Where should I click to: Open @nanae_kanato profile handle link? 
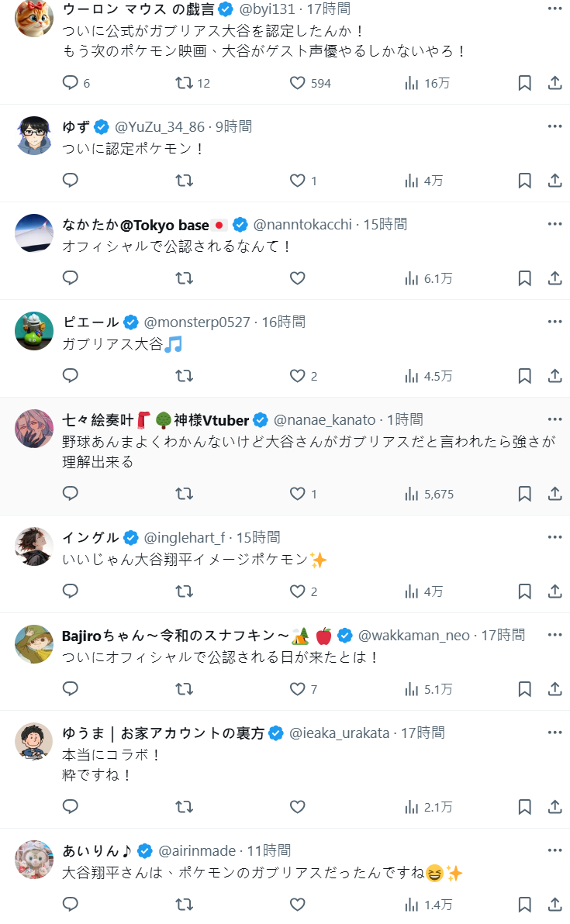(x=324, y=419)
